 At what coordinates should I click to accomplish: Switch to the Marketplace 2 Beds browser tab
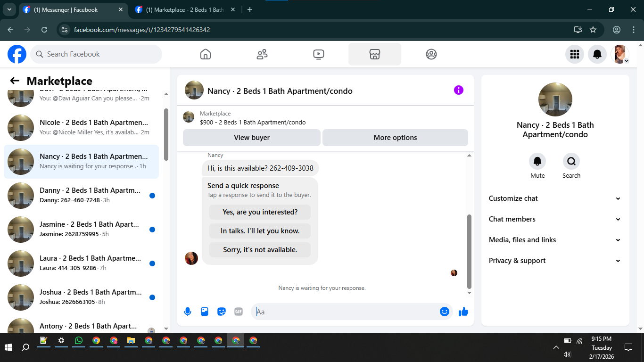pos(185,9)
